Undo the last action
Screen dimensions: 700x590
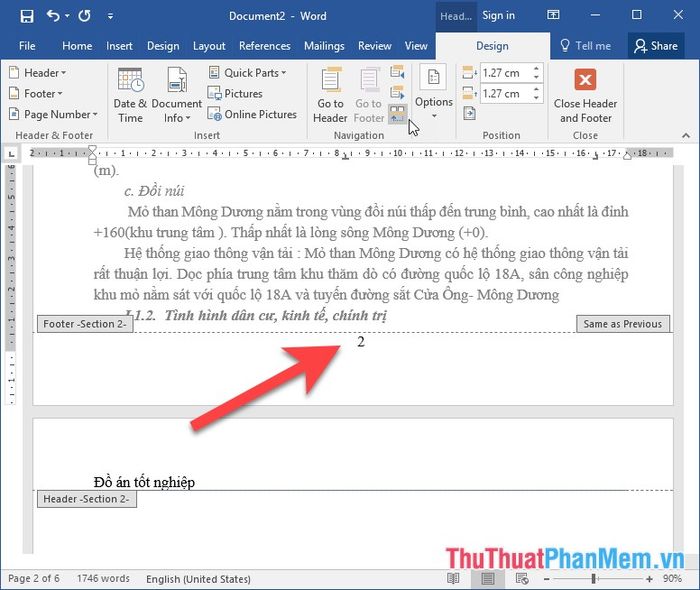click(53, 16)
